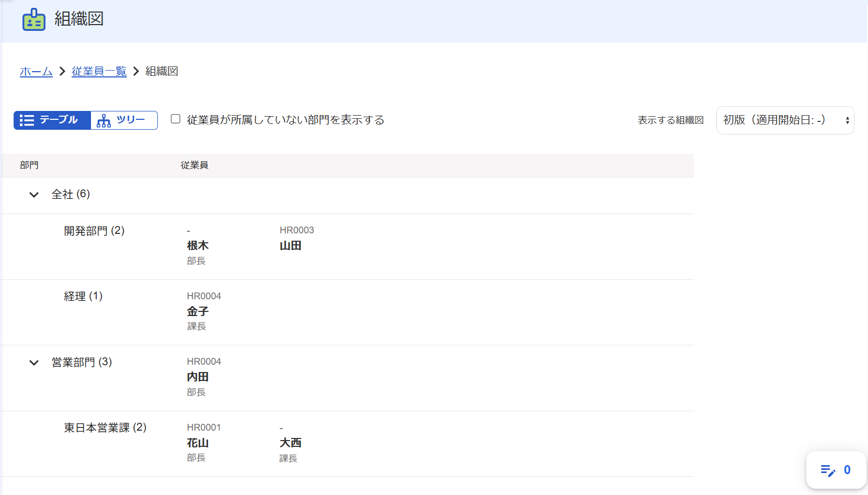Click the 経理 (1) department label
Image resolution: width=868 pixels, height=495 pixels.
(x=83, y=296)
